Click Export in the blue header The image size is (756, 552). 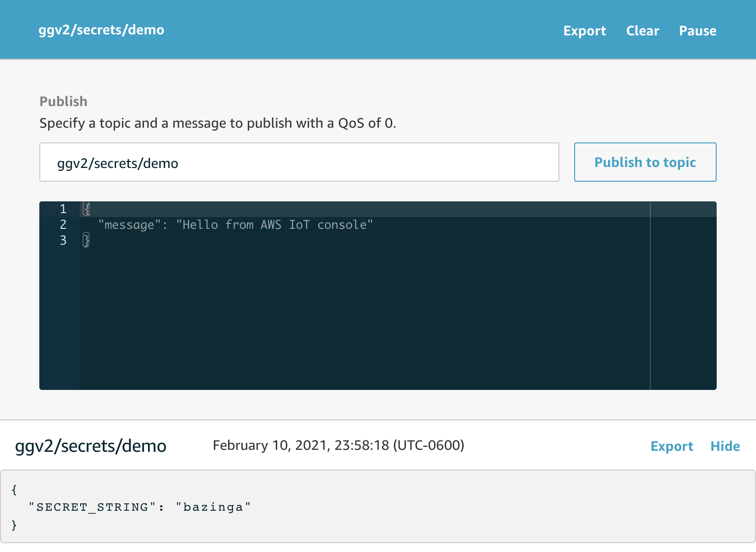pos(584,30)
